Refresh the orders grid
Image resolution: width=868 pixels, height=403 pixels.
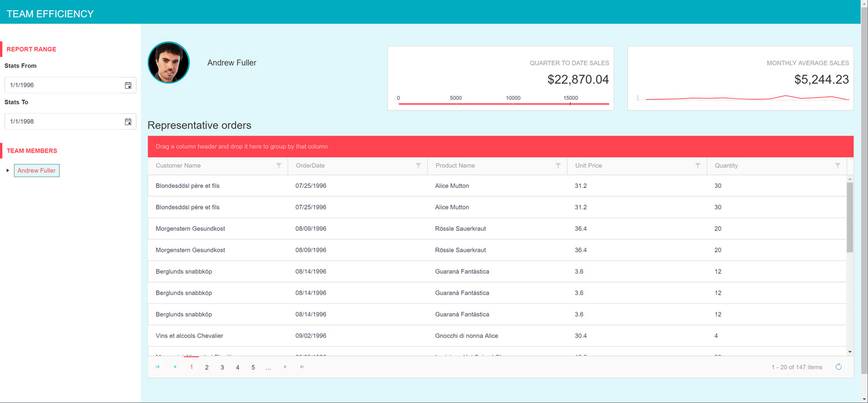[839, 367]
